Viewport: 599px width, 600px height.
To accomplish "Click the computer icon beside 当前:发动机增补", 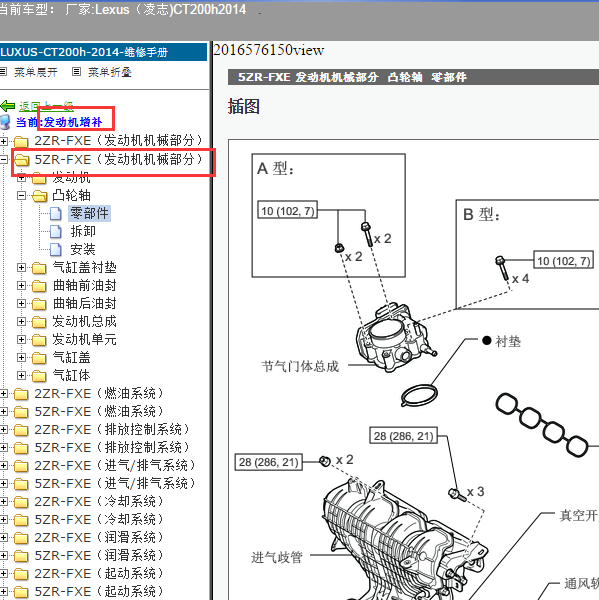I will coord(6,122).
